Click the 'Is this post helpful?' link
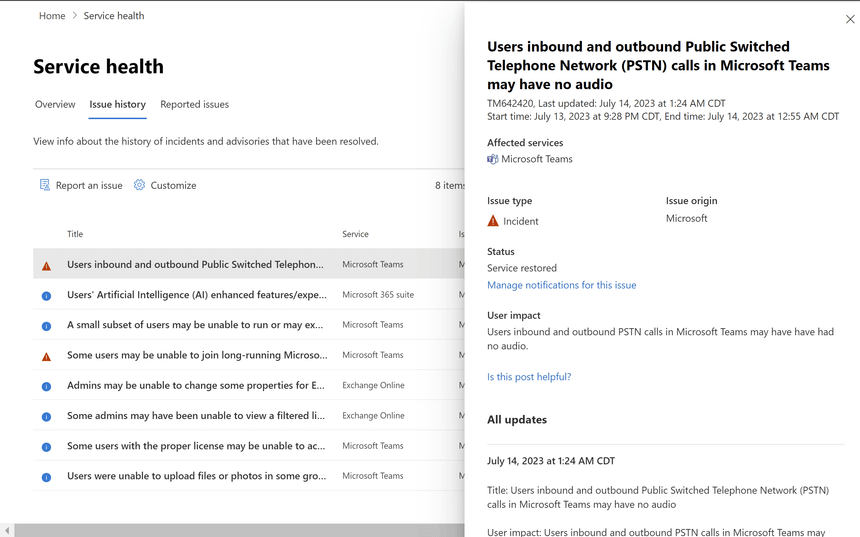The height and width of the screenshot is (537, 860). pos(529,377)
